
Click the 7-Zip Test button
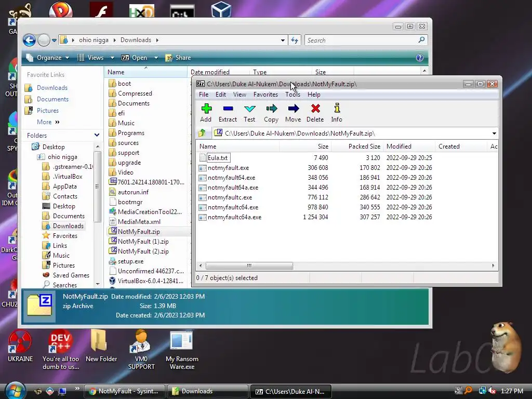[249, 113]
